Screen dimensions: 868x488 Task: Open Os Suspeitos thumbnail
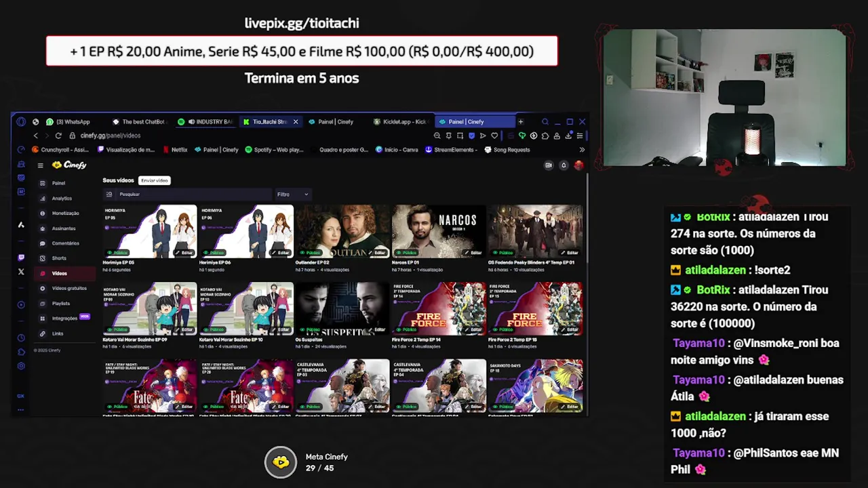342,308
